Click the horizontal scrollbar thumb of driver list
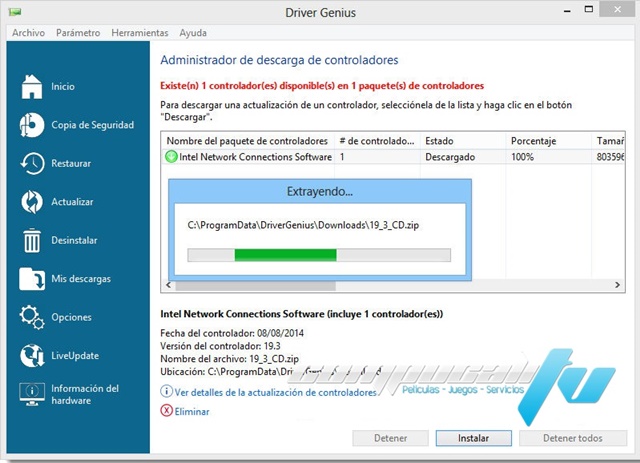Screen dimensions: 640x463 pos(256,285)
